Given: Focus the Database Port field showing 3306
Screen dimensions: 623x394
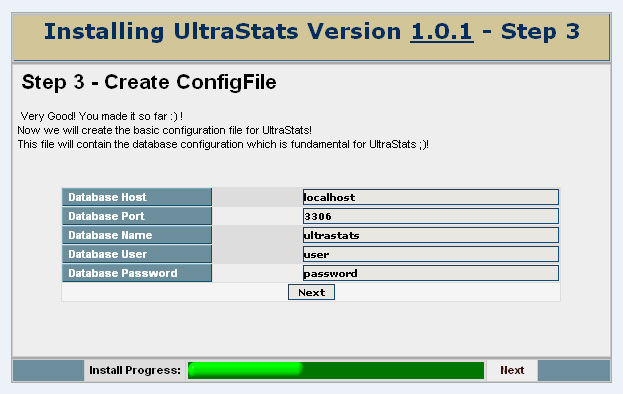Looking at the screenshot, I should (x=431, y=216).
